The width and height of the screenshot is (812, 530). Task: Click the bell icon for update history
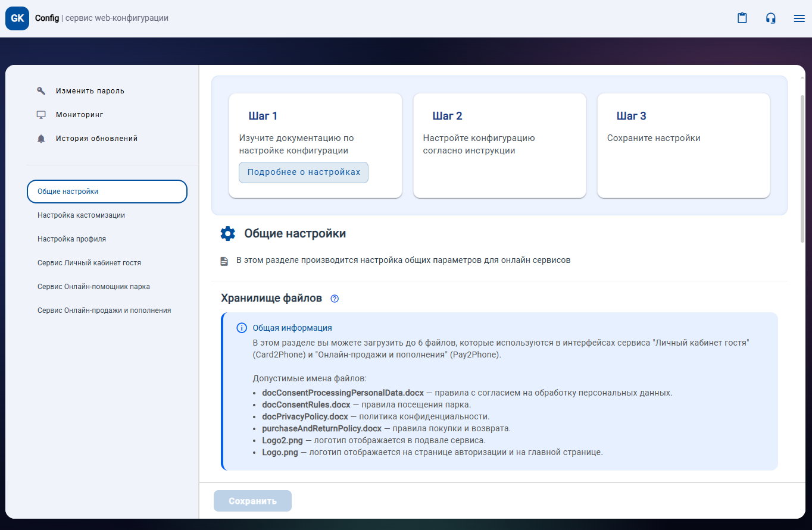[41, 139]
